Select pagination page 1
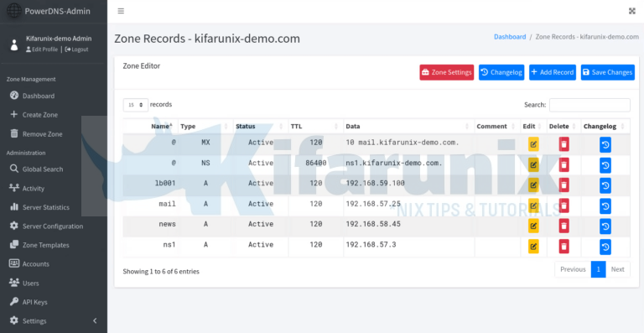This screenshot has width=644, height=333. [x=598, y=269]
